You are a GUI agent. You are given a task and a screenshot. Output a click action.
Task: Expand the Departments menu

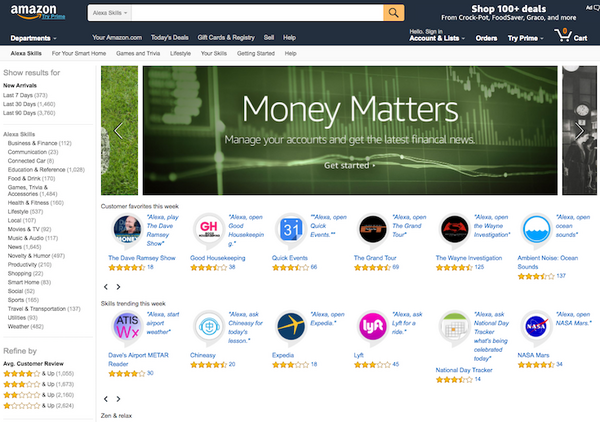33,38
